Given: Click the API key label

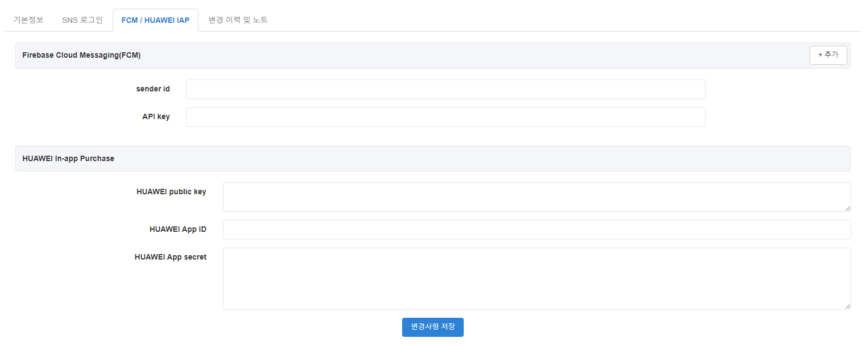Looking at the screenshot, I should tap(156, 116).
